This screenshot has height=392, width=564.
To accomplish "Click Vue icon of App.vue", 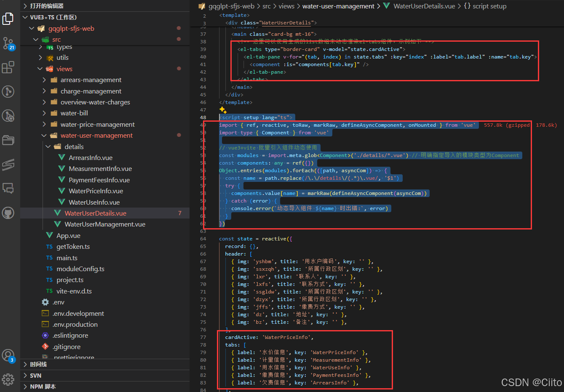I will click(x=49, y=235).
